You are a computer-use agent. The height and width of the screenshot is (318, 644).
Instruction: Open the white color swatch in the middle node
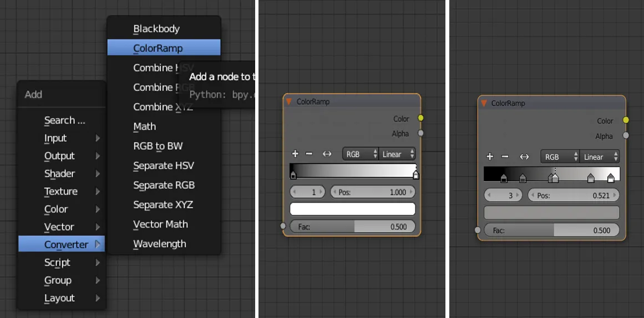tap(353, 209)
